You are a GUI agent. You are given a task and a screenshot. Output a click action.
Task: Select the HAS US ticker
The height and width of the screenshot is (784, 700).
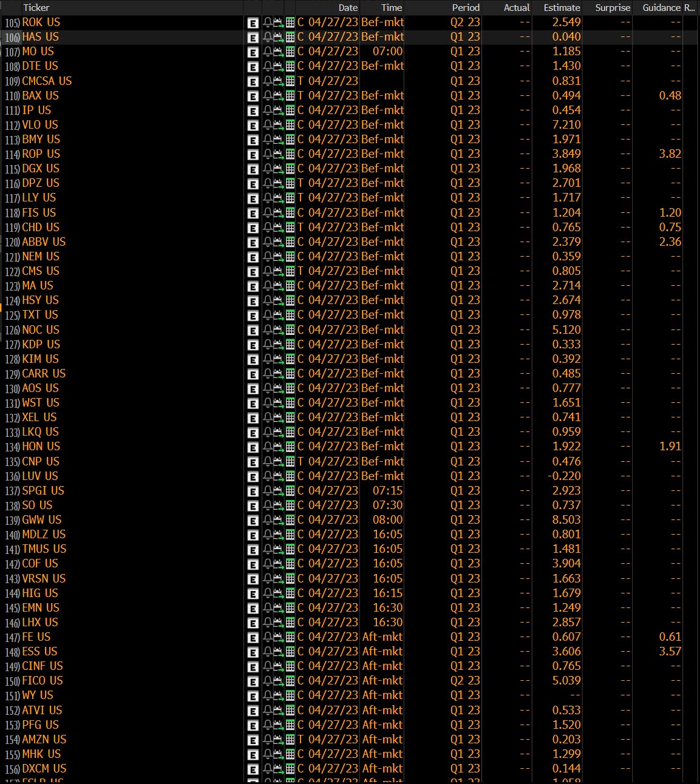point(41,37)
